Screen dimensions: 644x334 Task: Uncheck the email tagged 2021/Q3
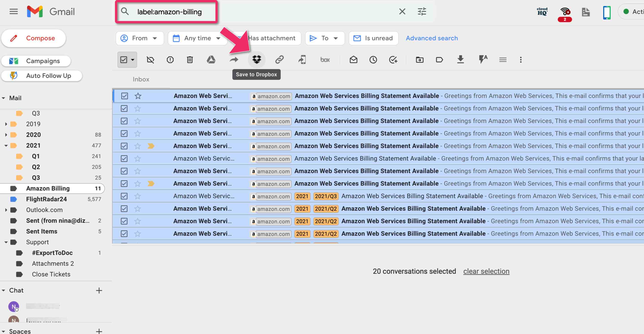[x=124, y=196]
